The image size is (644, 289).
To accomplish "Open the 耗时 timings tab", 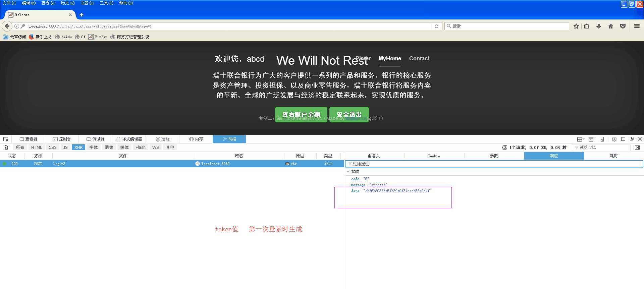I will click(614, 156).
